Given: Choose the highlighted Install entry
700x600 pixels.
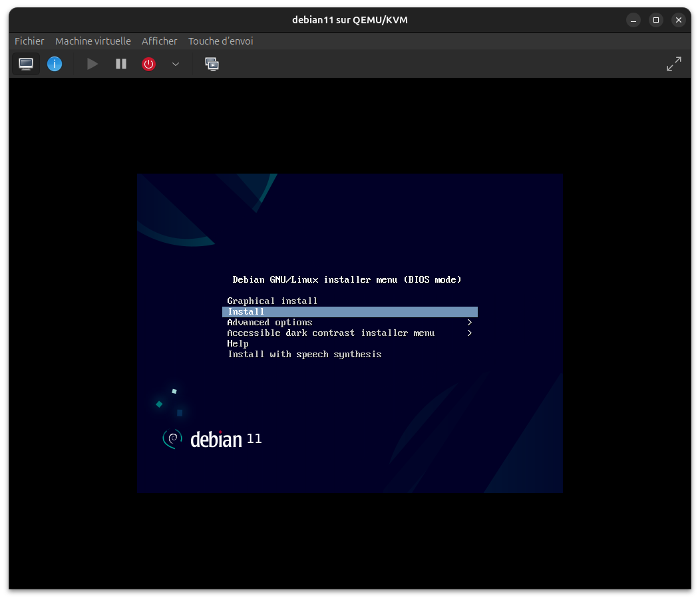Looking at the screenshot, I should pos(246,312).
